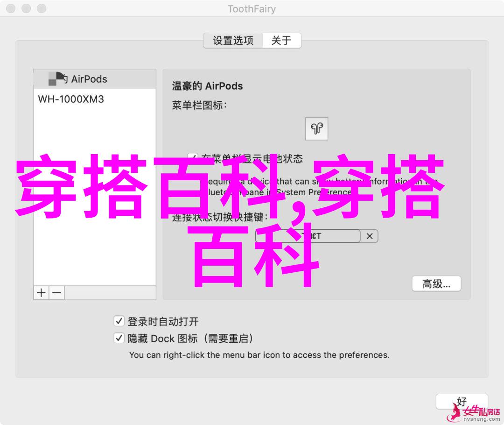Select WH-1000XM3 in device list
Screen dimensions: 504x425
(x=95, y=99)
